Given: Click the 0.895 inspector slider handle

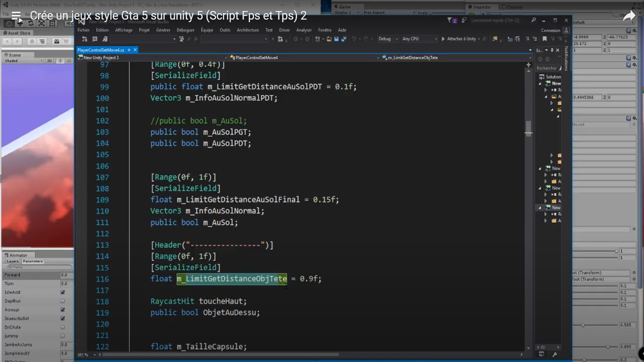Looking at the screenshot, I should [x=608, y=347].
